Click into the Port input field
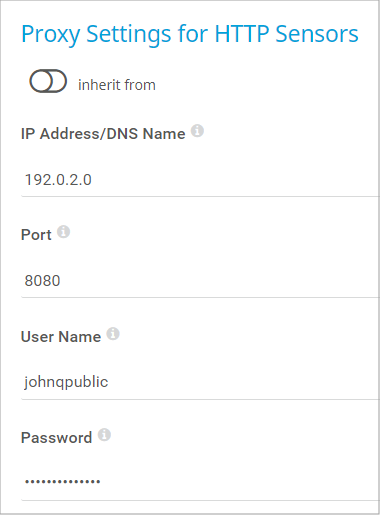Image resolution: width=380 pixels, height=515 pixels. pyautogui.click(x=200, y=281)
